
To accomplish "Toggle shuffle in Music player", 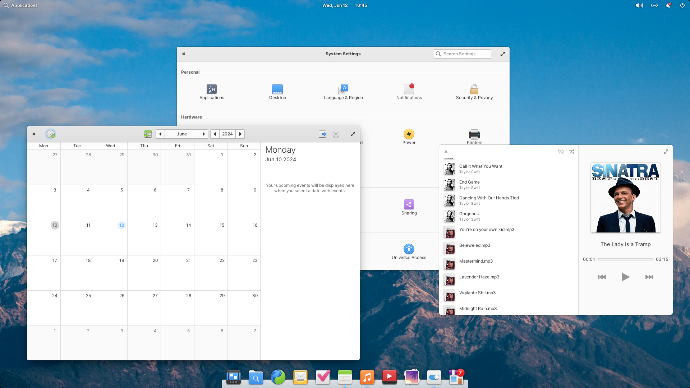I will [572, 151].
